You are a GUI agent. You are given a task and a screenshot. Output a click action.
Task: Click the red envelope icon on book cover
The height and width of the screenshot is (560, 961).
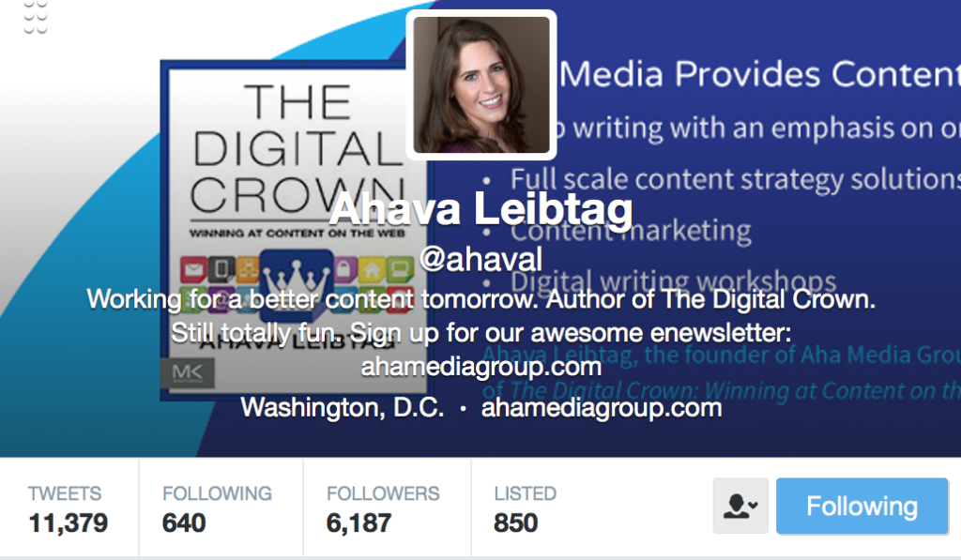193,269
